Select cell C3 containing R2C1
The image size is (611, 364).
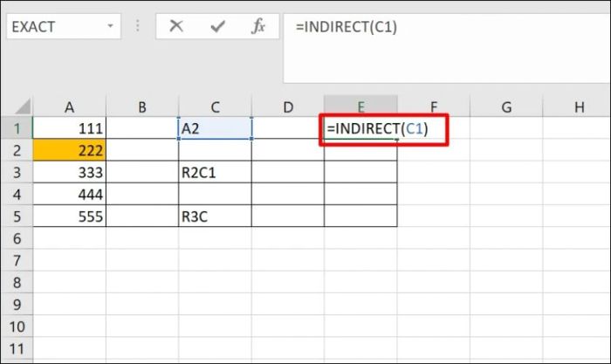(x=215, y=172)
